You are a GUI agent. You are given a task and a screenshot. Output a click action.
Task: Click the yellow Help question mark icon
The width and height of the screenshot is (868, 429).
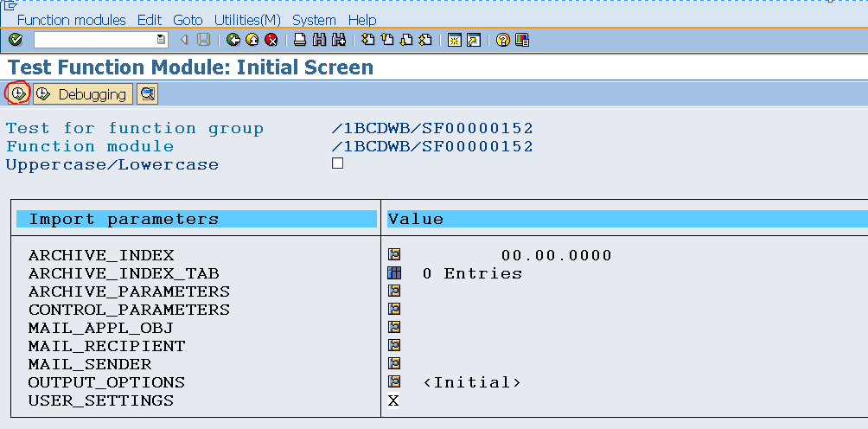pyautogui.click(x=502, y=40)
